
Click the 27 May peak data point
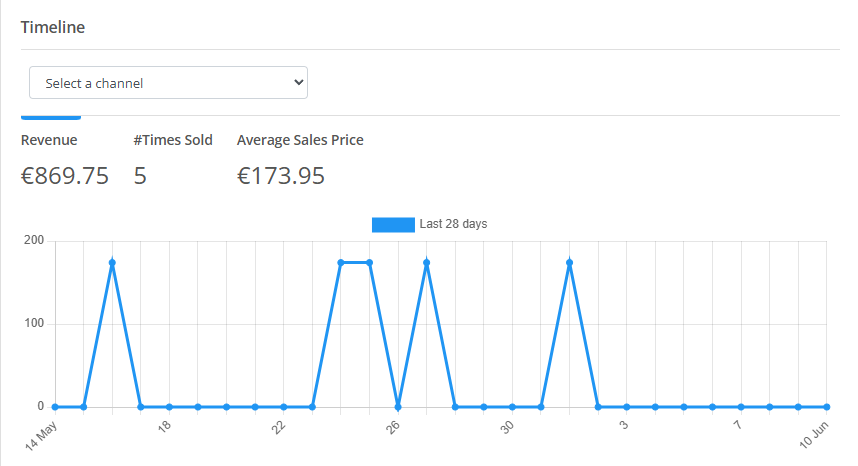pyautogui.click(x=427, y=263)
